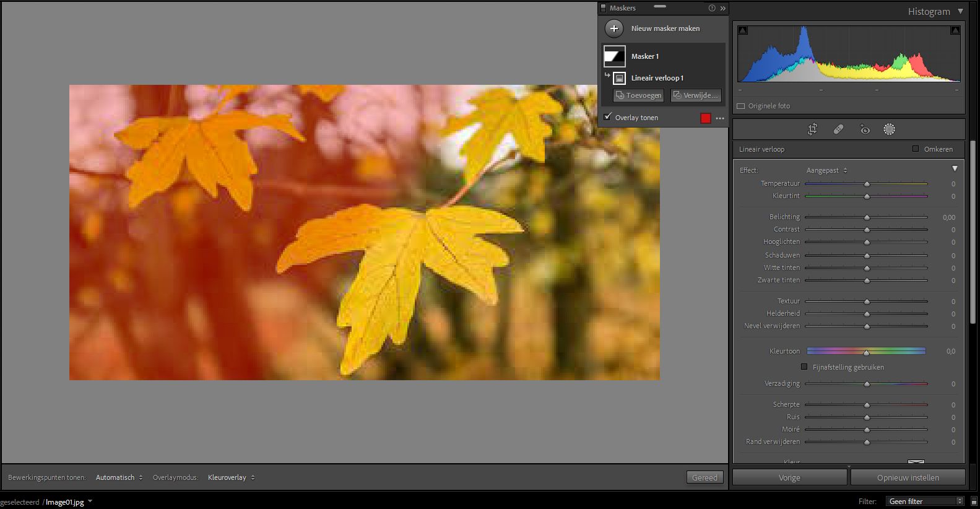This screenshot has height=509, width=980.
Task: Click the Temperatuur slider handle
Action: click(867, 184)
